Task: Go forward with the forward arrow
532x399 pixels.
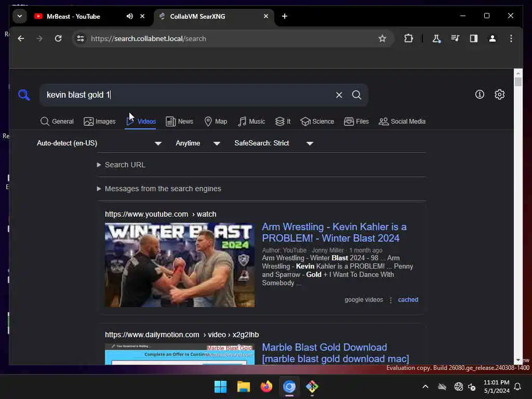Action: [x=39, y=38]
